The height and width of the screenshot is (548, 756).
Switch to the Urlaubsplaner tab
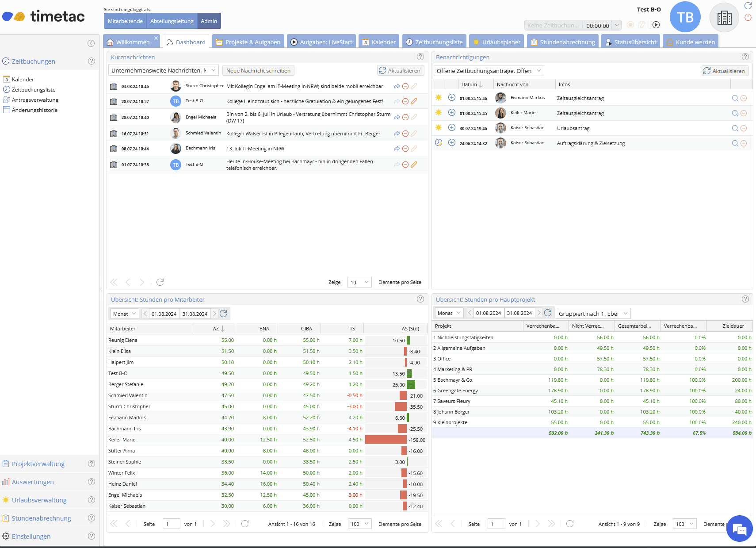click(496, 42)
